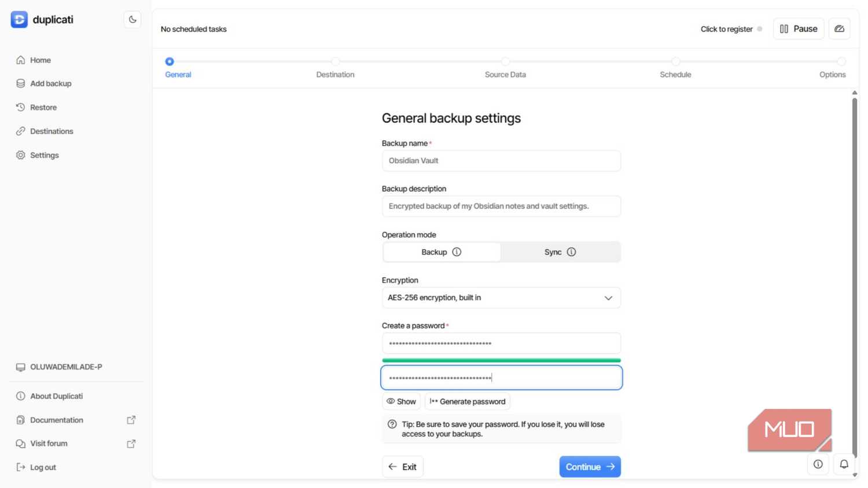Toggle dark mode moon icon
This screenshot has width=868, height=488.
tap(133, 19)
